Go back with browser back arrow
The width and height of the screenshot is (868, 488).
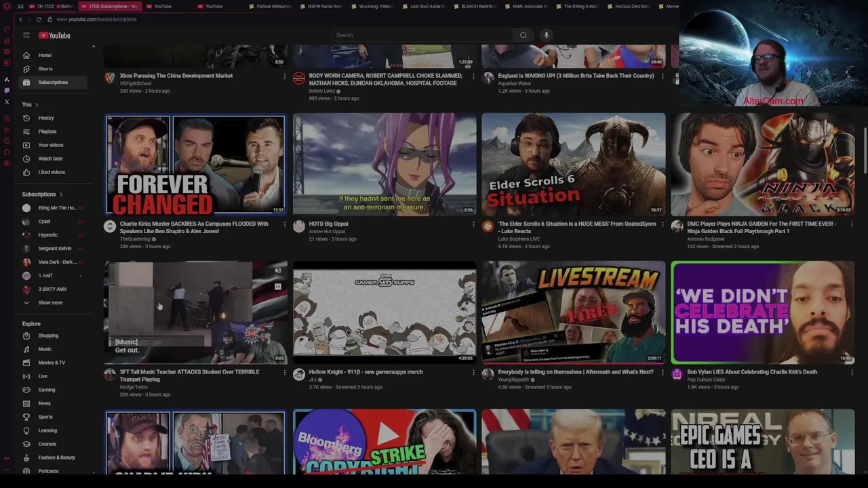click(20, 19)
